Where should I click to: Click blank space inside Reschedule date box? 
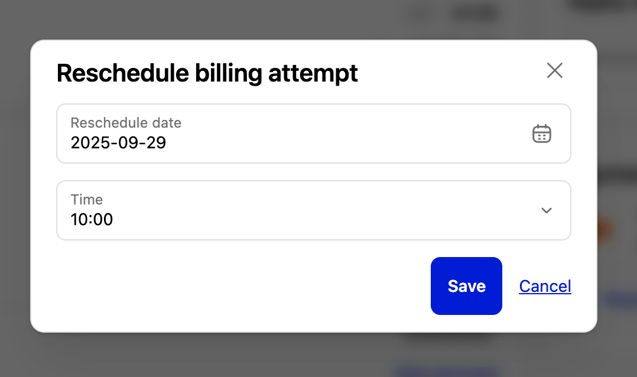[x=345, y=134]
